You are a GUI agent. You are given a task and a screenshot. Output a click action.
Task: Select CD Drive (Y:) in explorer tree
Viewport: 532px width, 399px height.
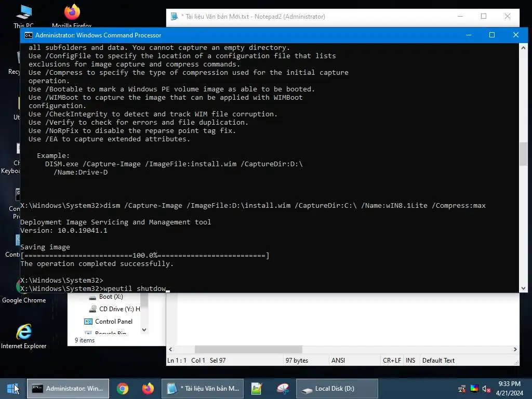coord(114,309)
